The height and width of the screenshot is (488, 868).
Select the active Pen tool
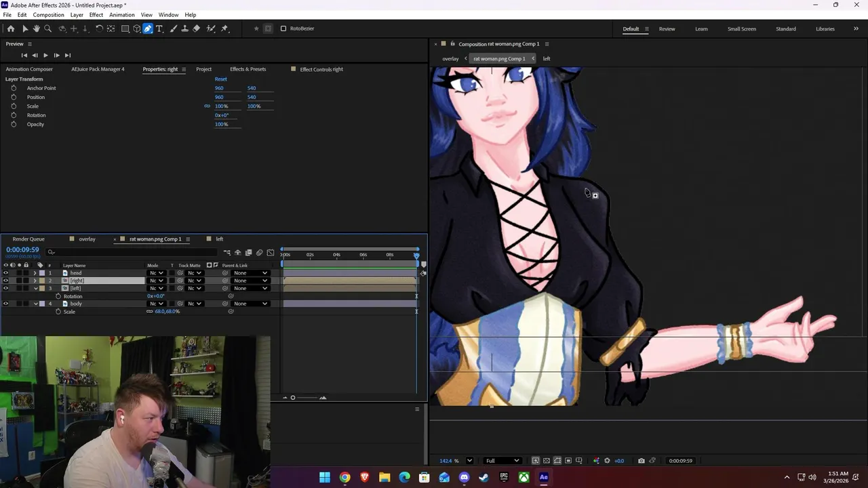pos(148,28)
